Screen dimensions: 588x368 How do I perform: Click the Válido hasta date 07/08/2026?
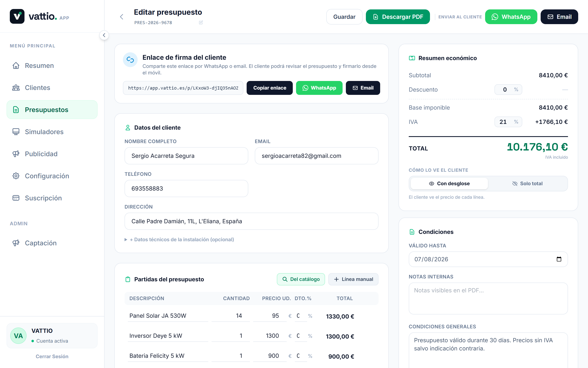coord(431,259)
